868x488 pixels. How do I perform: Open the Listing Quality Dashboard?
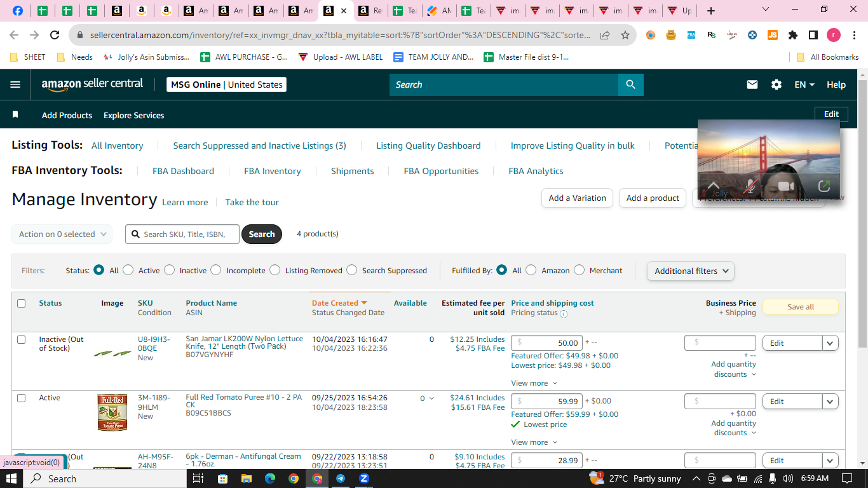click(428, 146)
